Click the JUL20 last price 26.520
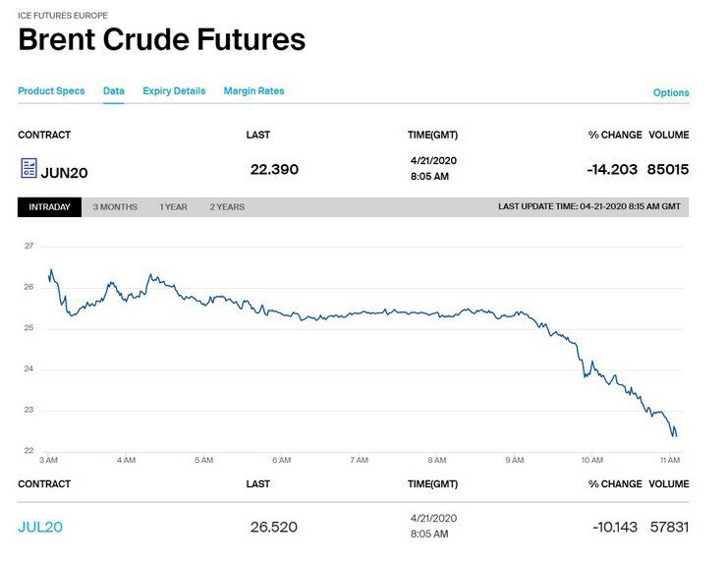728x563 pixels. tap(274, 528)
